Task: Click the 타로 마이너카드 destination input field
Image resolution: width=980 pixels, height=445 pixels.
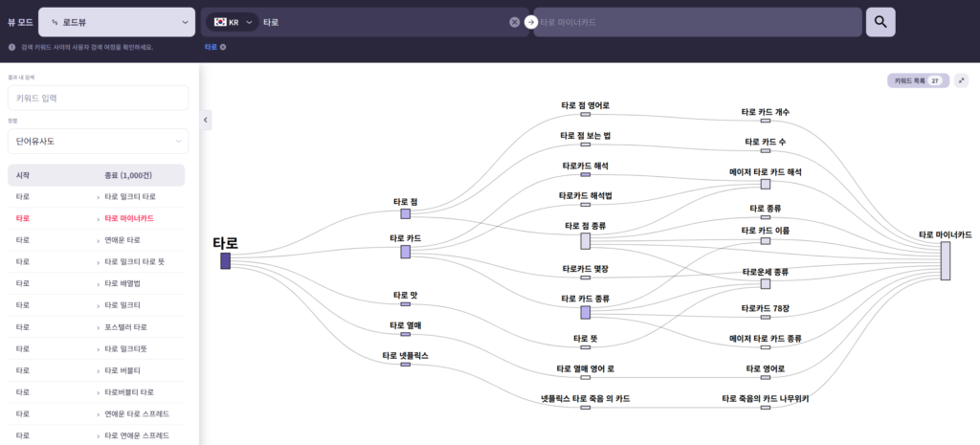Action: click(x=696, y=22)
